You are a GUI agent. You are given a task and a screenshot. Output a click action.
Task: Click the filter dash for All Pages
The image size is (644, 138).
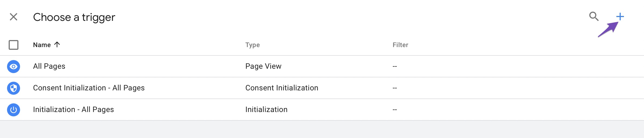pos(395,67)
